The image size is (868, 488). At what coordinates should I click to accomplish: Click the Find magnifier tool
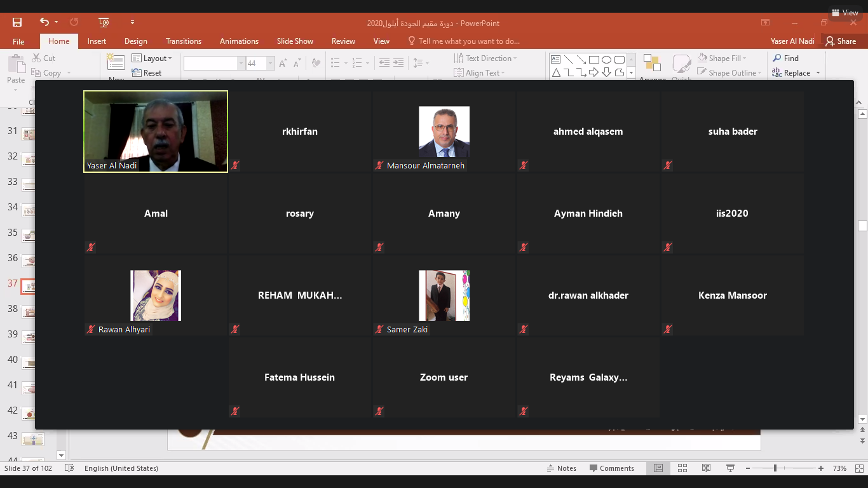[785, 58]
